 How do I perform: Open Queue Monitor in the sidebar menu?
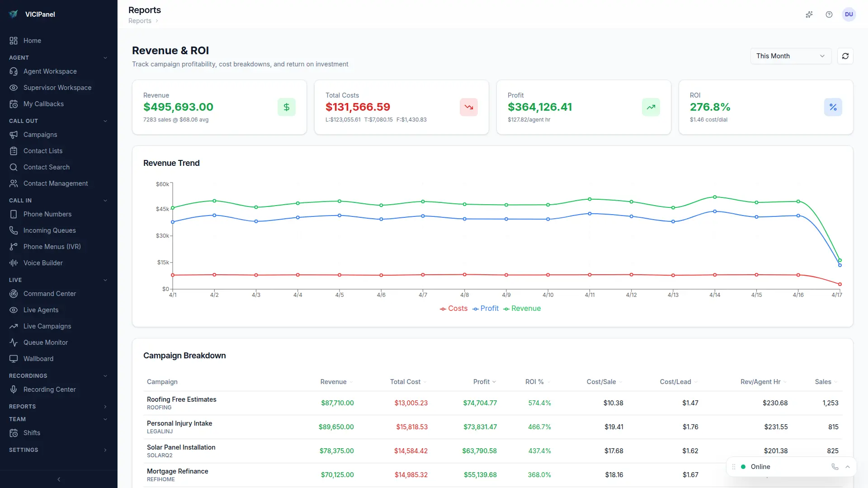coord(46,343)
